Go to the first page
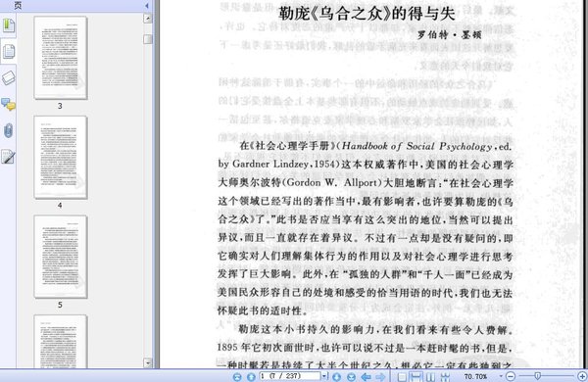 click(237, 377)
